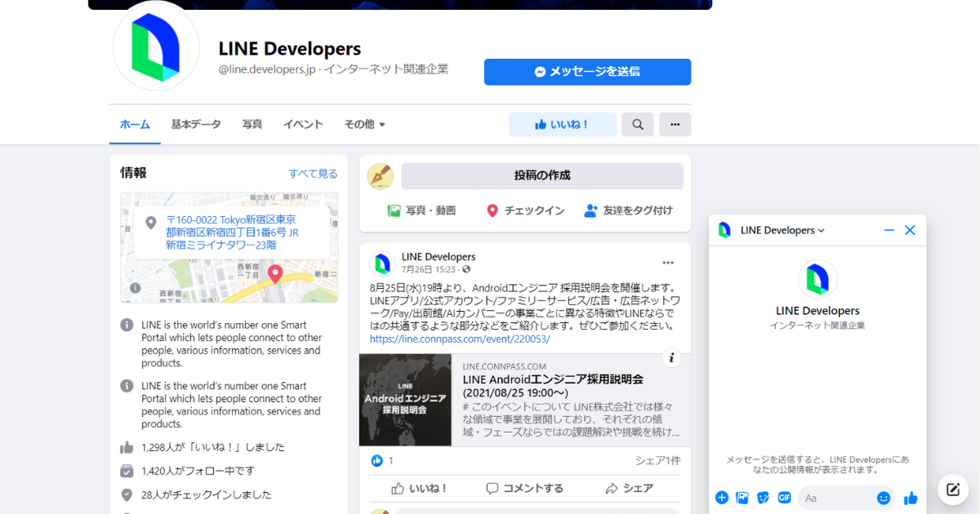Click the new message compose icon
The height and width of the screenshot is (514, 980).
(x=952, y=490)
